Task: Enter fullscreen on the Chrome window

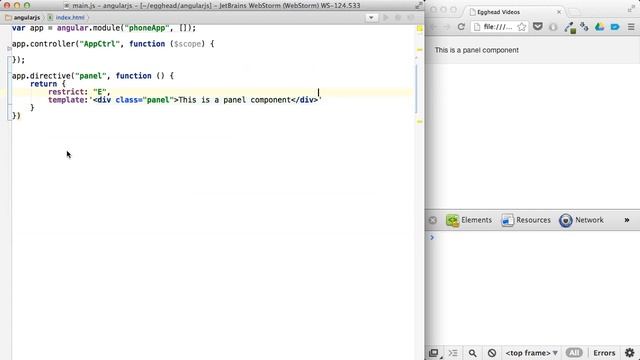Action: (x=631, y=9)
